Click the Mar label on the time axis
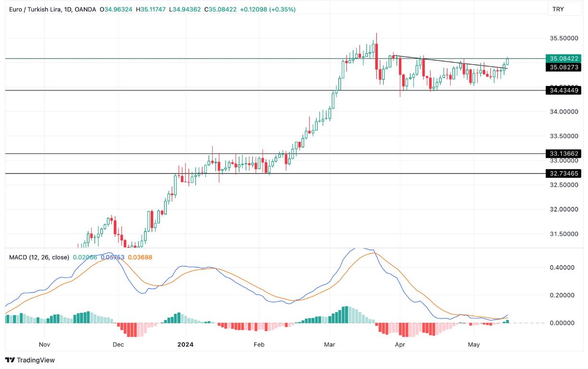 click(x=330, y=344)
